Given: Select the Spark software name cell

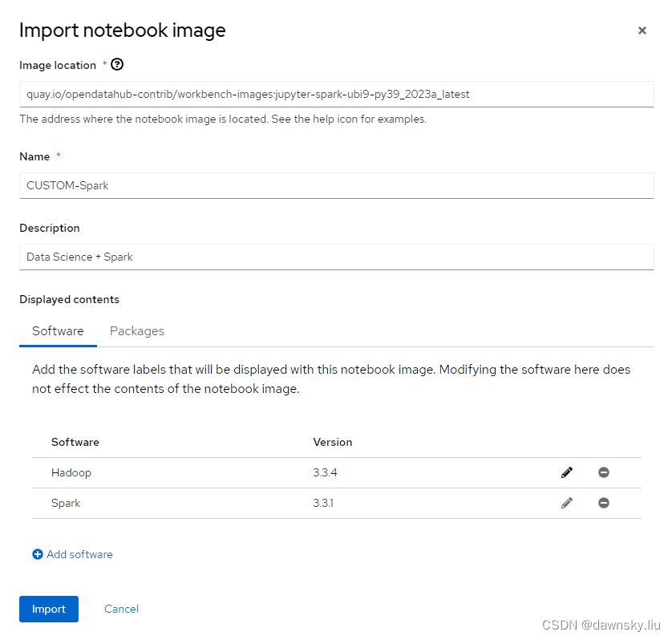Looking at the screenshot, I should [66, 503].
